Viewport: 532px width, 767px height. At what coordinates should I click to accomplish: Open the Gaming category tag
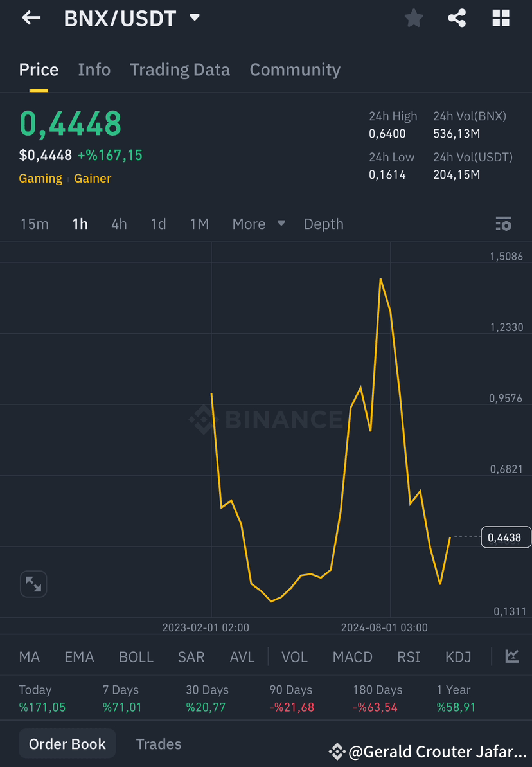(40, 179)
